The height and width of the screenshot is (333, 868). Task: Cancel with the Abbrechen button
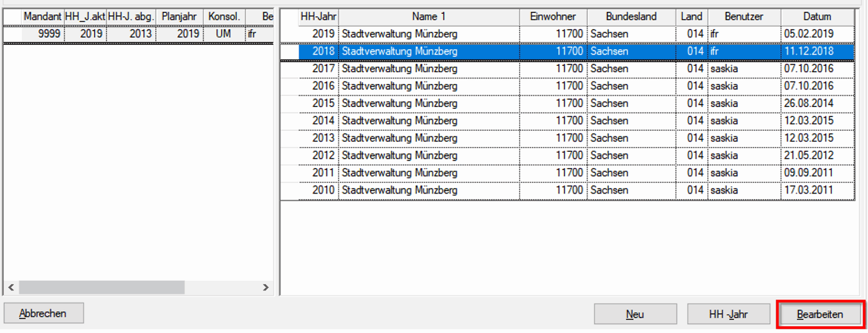click(43, 314)
